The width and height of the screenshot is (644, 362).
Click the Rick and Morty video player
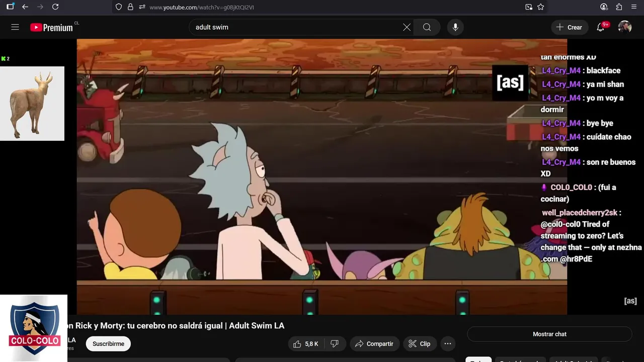coord(322,177)
